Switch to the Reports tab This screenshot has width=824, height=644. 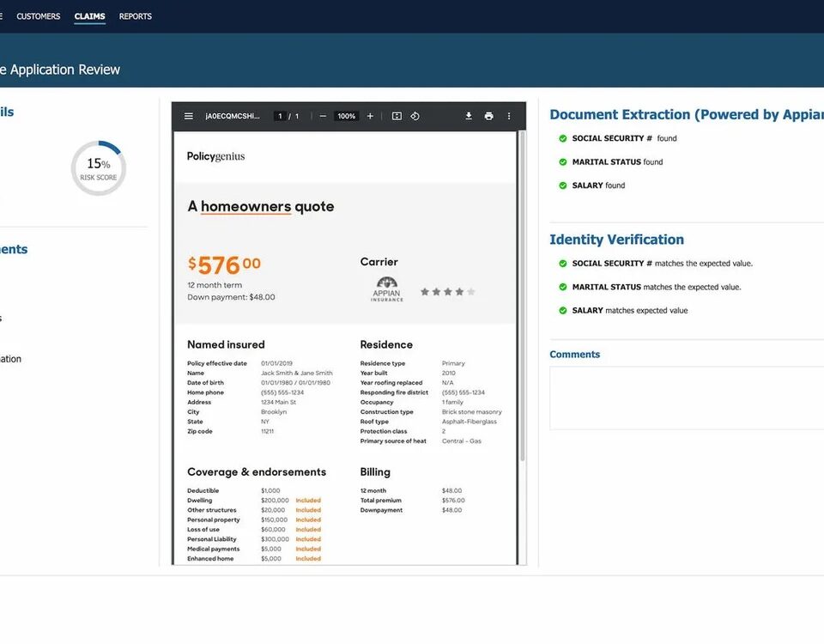tap(135, 16)
